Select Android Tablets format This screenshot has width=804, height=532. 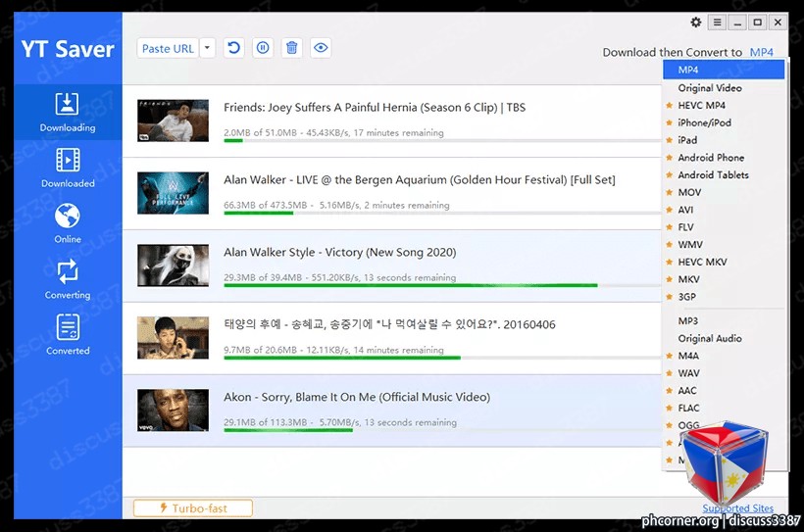[724, 174]
